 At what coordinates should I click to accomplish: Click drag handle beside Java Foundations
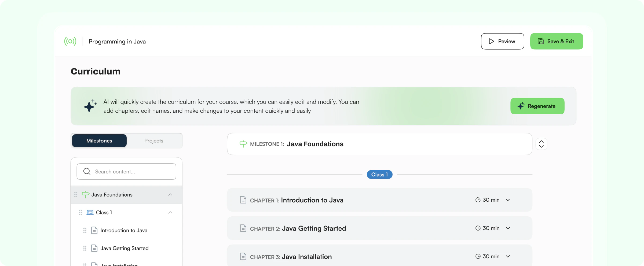click(x=76, y=194)
